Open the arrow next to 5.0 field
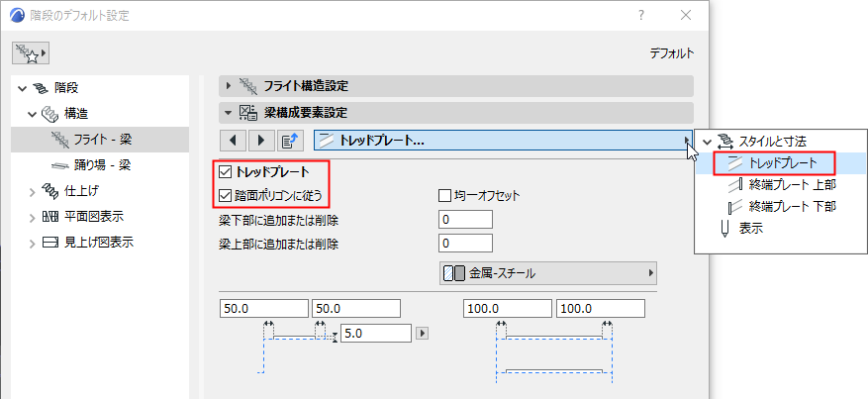The image size is (868, 399). pos(423,333)
